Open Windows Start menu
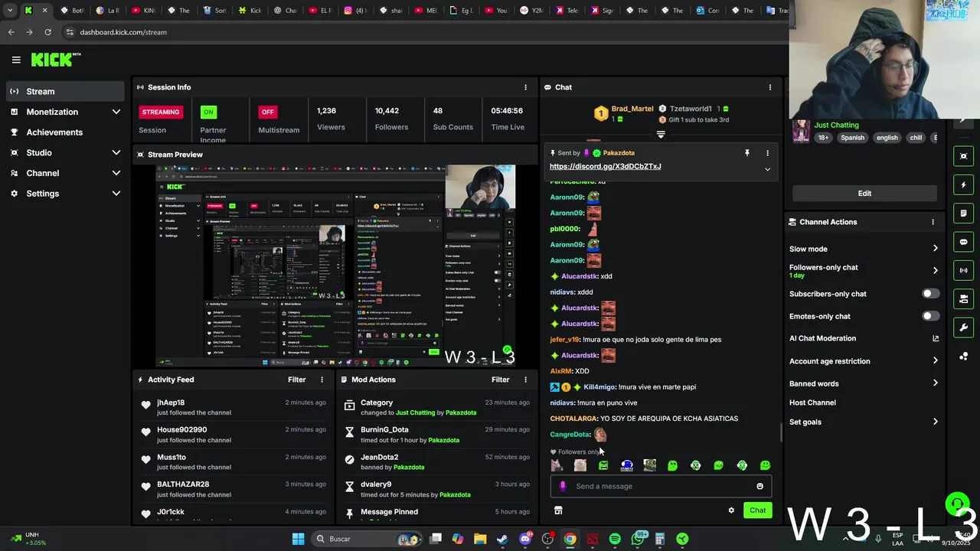 (x=298, y=539)
